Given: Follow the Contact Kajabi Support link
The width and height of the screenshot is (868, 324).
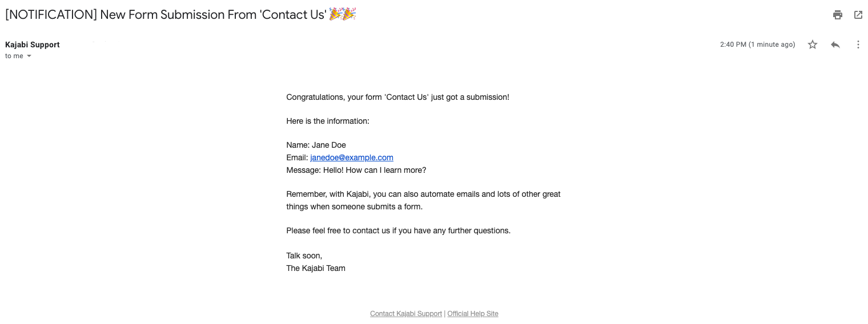Looking at the screenshot, I should point(406,314).
